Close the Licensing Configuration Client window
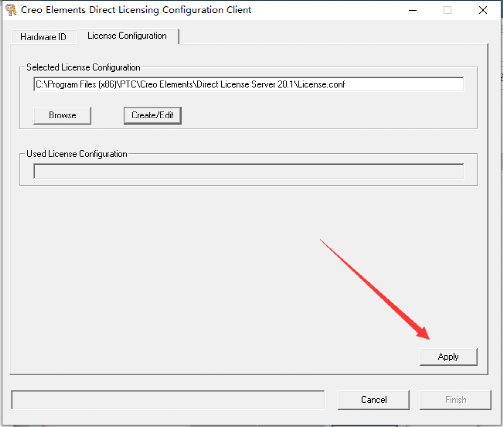503x427 pixels. 483,10
